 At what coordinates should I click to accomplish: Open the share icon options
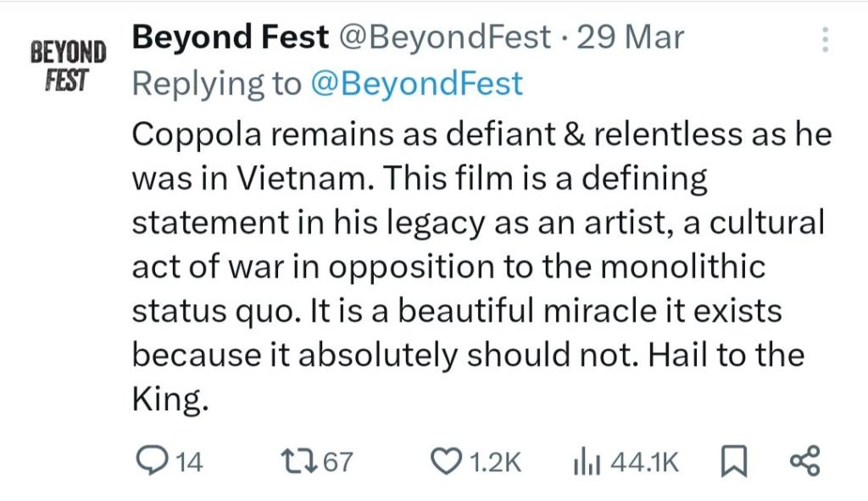[804, 461]
